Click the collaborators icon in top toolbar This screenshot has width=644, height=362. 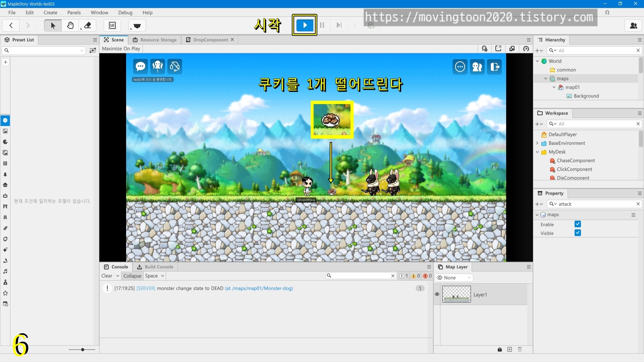(633, 25)
